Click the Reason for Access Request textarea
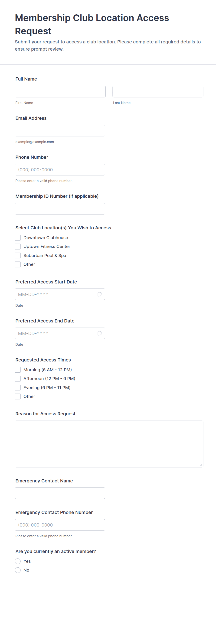This screenshot has height=644, width=216. (x=109, y=444)
